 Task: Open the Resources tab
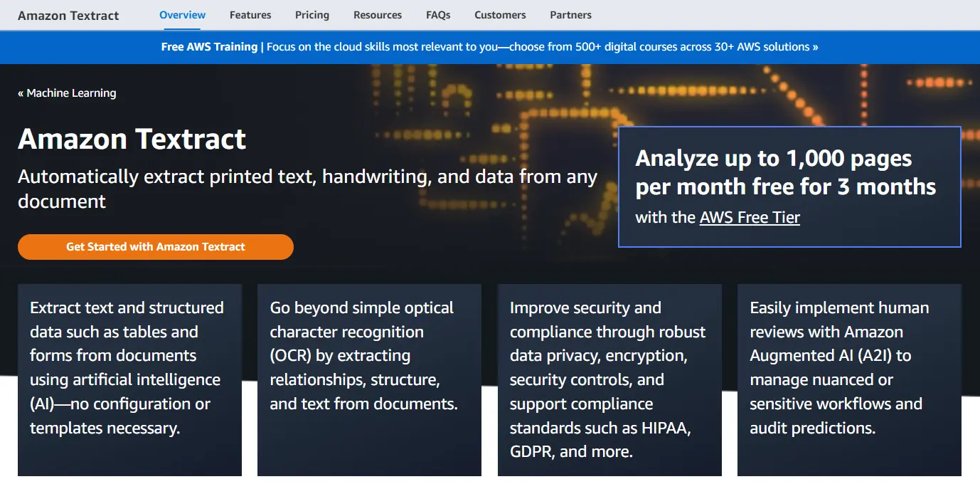click(378, 14)
